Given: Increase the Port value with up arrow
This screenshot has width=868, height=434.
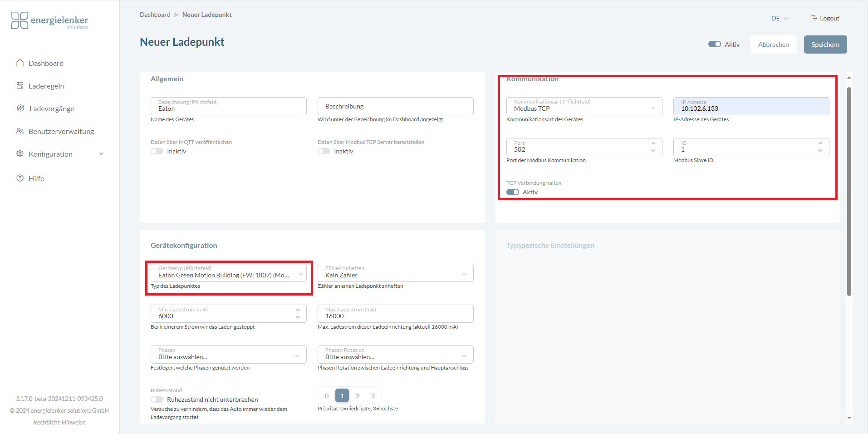Looking at the screenshot, I should (x=653, y=143).
